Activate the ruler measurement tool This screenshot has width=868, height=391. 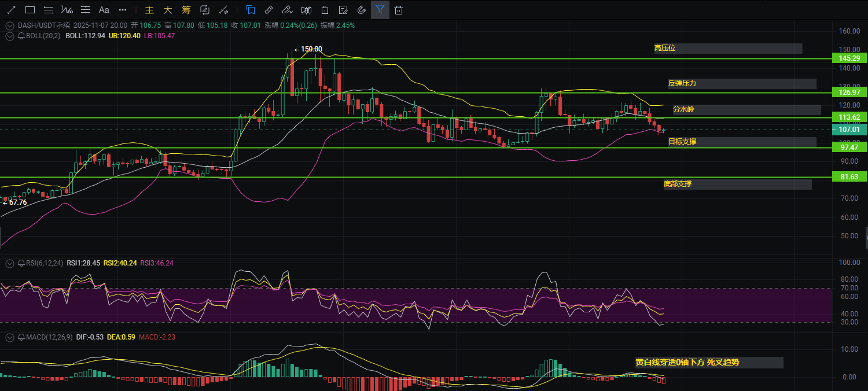pos(269,10)
